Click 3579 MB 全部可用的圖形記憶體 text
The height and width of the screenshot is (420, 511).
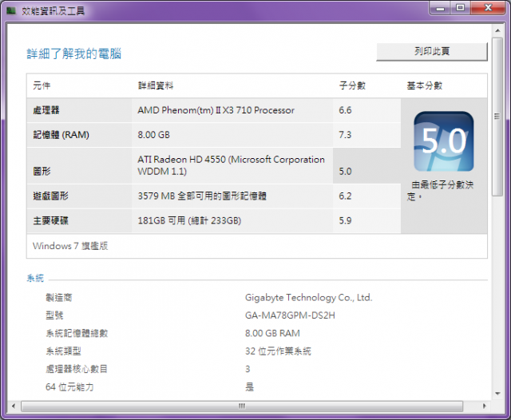coord(202,196)
